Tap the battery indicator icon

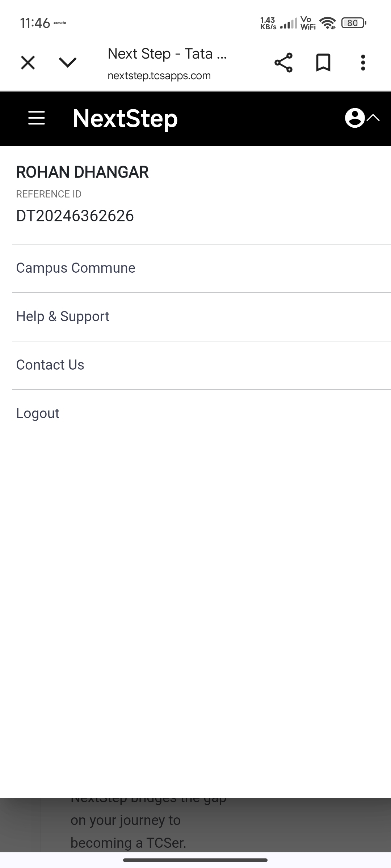[353, 23]
